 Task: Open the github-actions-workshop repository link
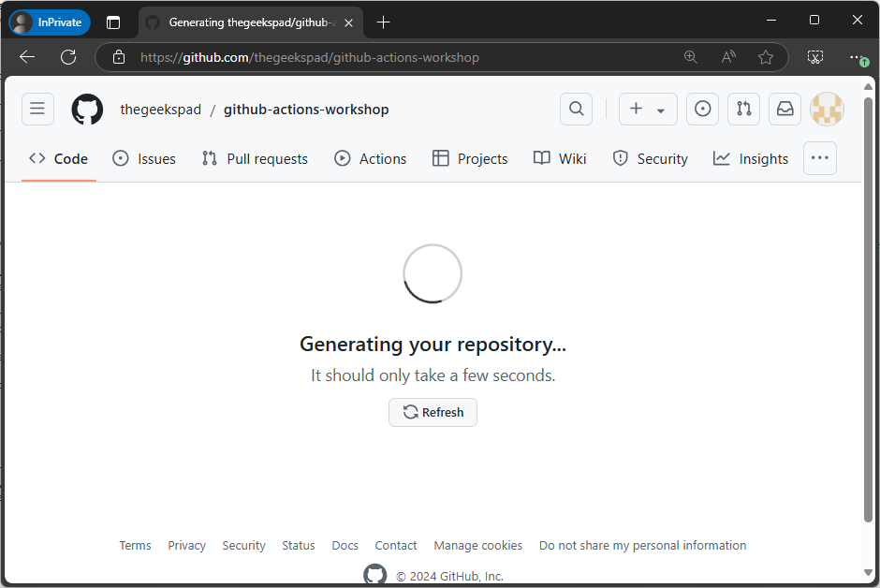(306, 110)
